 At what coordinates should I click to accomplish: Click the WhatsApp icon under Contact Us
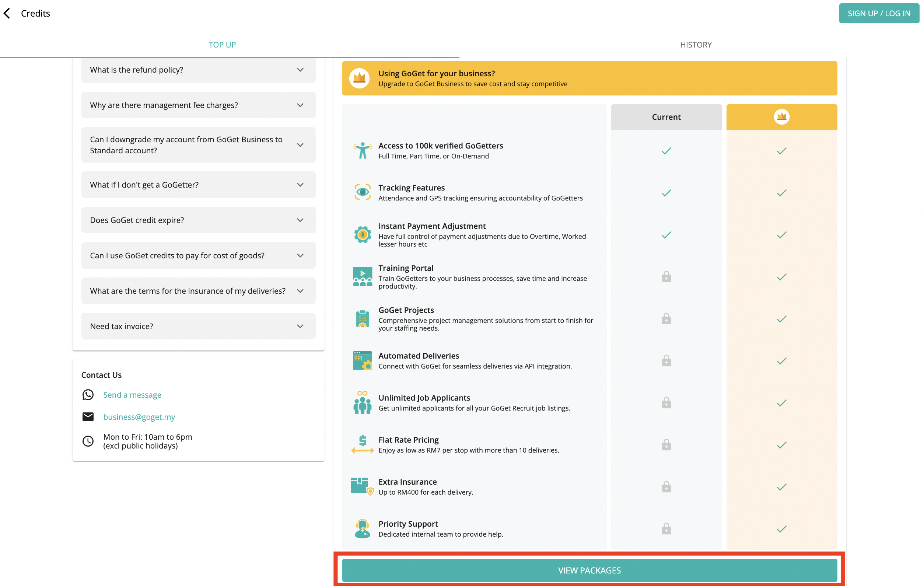88,395
